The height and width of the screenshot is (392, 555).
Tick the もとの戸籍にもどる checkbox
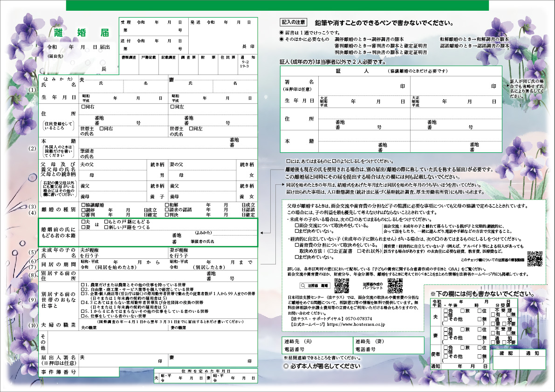tap(106, 222)
